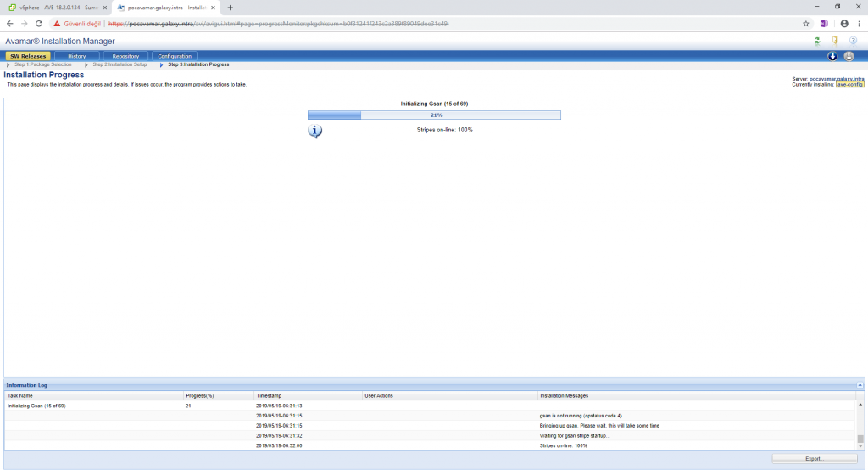The image size is (868, 470).
Task: Click the ave-config currently installing link
Action: 849,85
